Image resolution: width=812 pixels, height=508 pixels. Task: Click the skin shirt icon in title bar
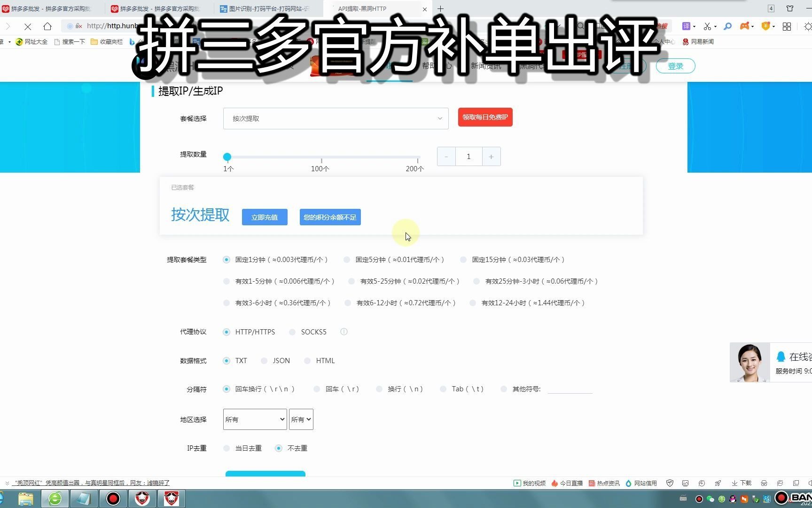[x=790, y=8]
